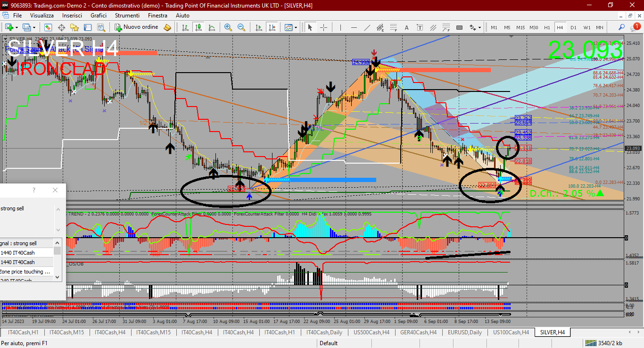The width and height of the screenshot is (644, 348).
Task: Open the Grafici menu
Action: (x=99, y=16)
